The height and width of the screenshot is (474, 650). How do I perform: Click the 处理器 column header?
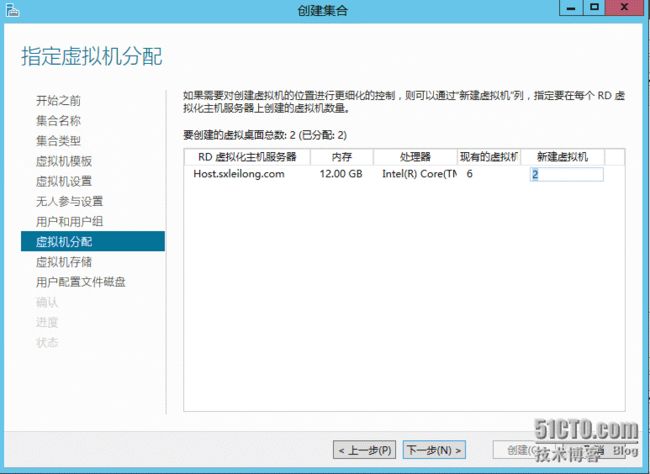pos(415,157)
